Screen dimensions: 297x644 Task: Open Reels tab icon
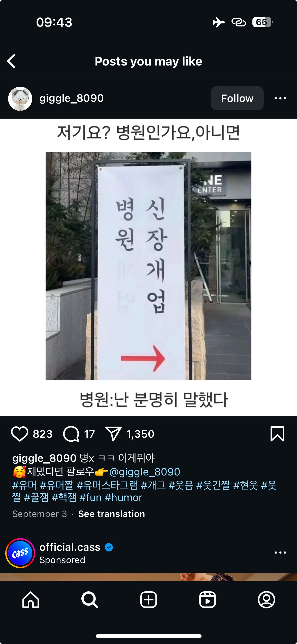tap(207, 600)
